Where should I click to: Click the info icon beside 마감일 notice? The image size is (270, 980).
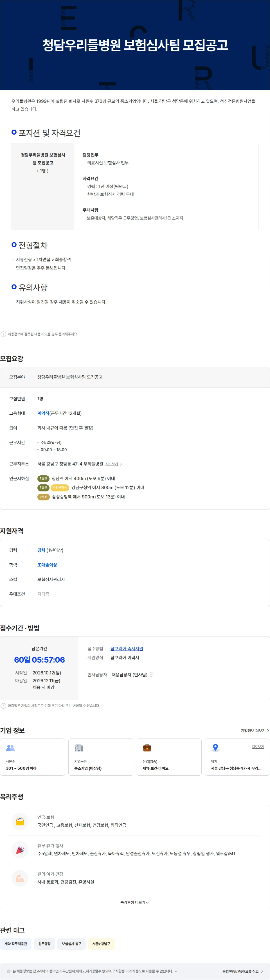(x=3, y=706)
